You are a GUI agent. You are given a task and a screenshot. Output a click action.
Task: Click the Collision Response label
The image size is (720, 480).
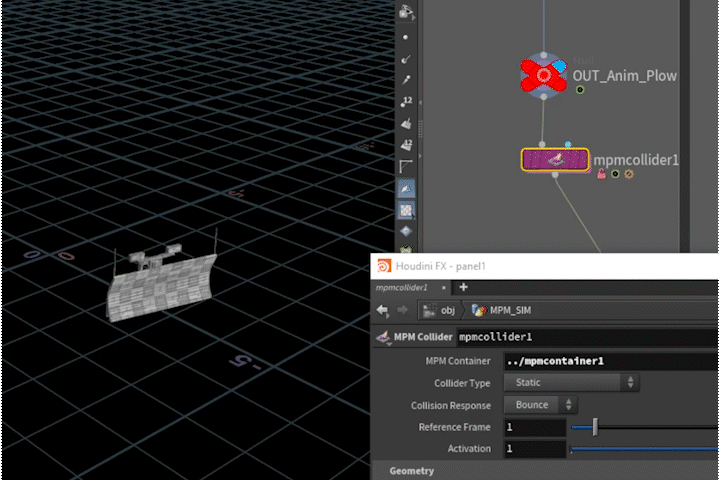(x=450, y=406)
